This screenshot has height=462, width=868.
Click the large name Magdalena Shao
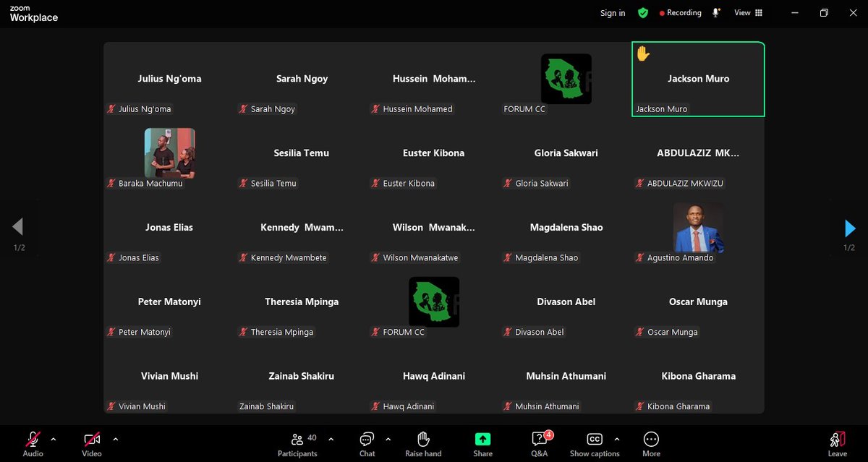(x=566, y=228)
